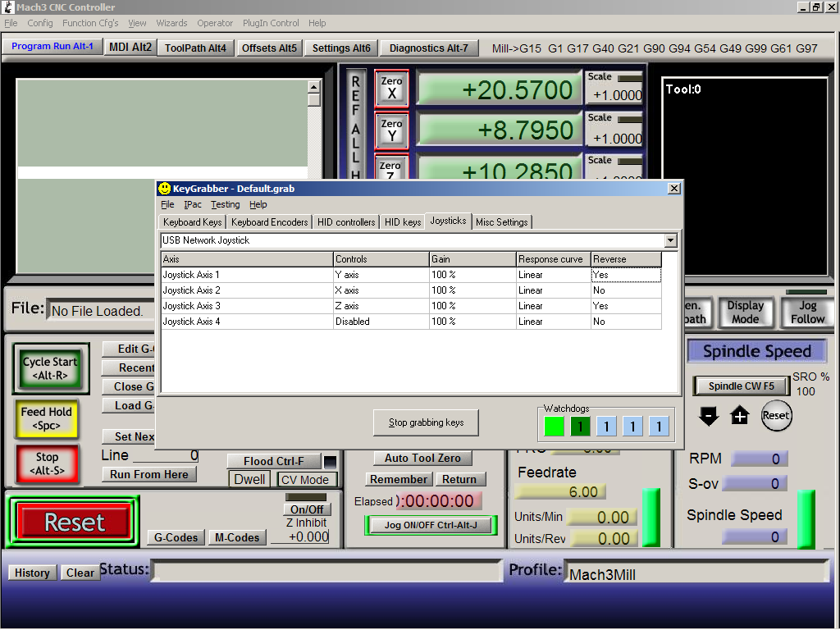Image resolution: width=840 pixels, height=630 pixels.
Task: Click the round spindle Reset button
Action: point(776,416)
